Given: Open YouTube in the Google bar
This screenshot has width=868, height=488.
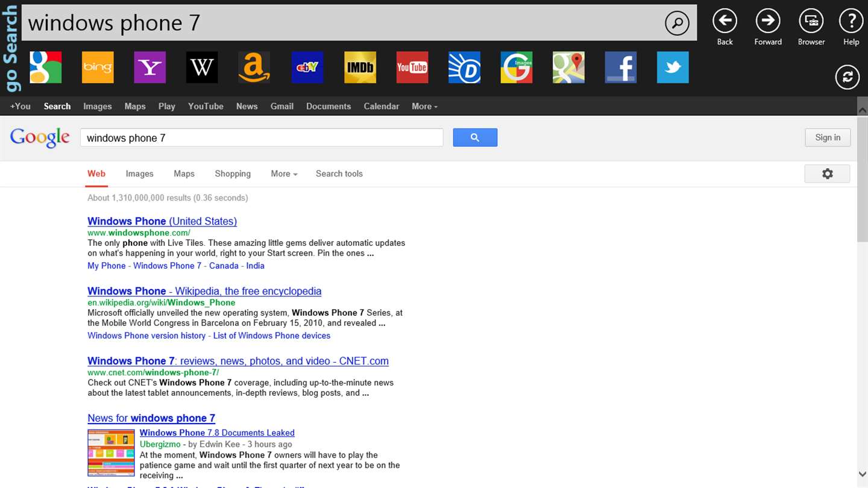Looking at the screenshot, I should click(206, 106).
